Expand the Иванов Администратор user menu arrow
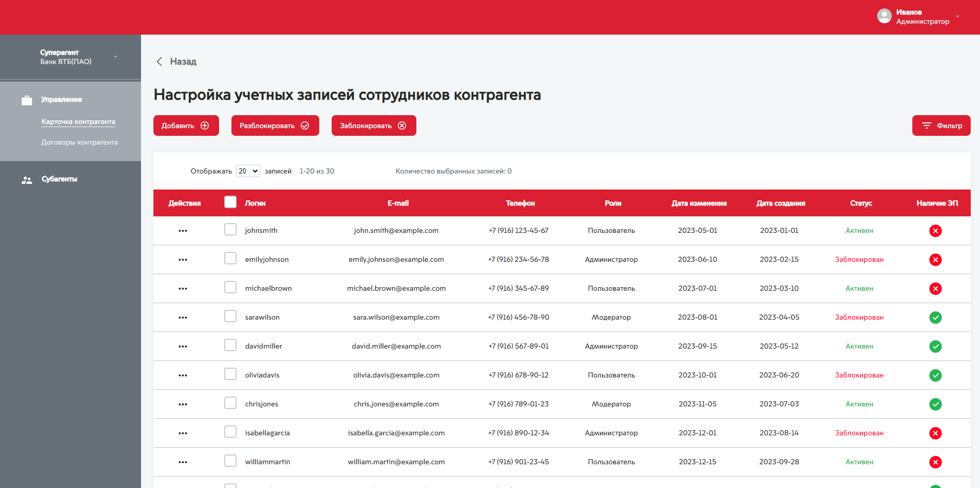Screen dimensions: 980x488 point(957,17)
